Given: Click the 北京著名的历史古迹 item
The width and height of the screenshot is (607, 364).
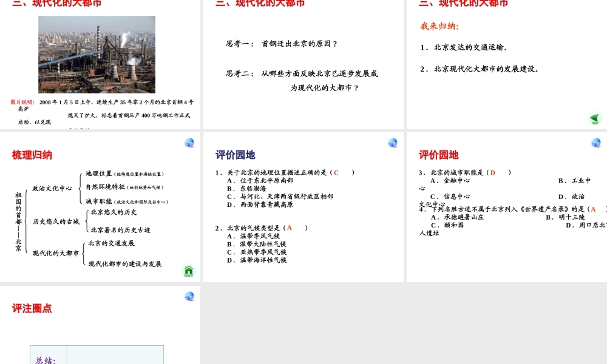Looking at the screenshot, I should tap(120, 230).
